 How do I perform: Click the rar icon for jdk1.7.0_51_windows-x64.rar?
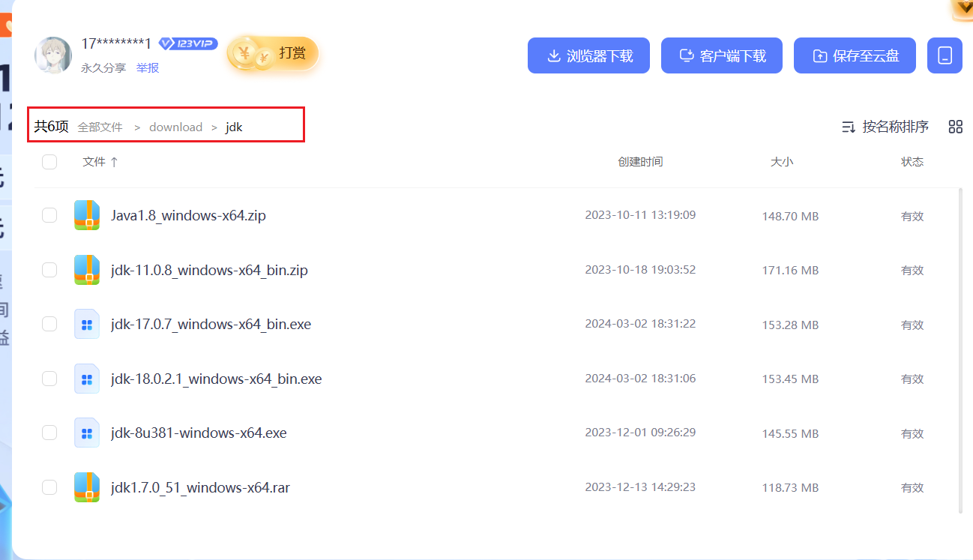tap(87, 487)
